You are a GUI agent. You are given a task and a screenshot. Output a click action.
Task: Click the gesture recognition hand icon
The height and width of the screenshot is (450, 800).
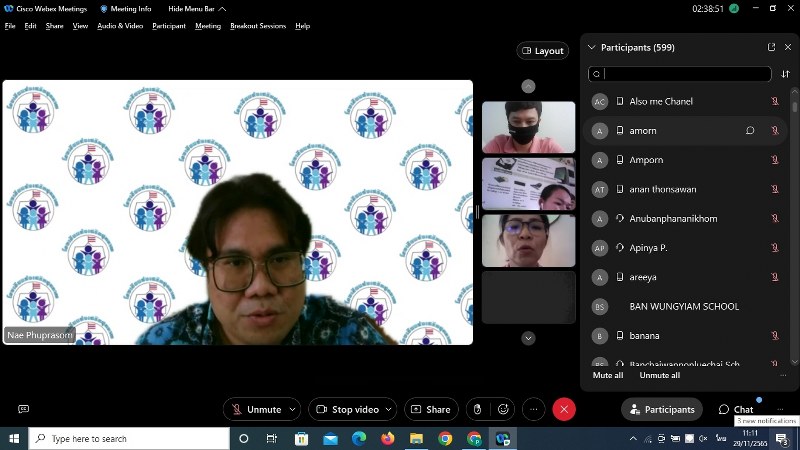[478, 409]
